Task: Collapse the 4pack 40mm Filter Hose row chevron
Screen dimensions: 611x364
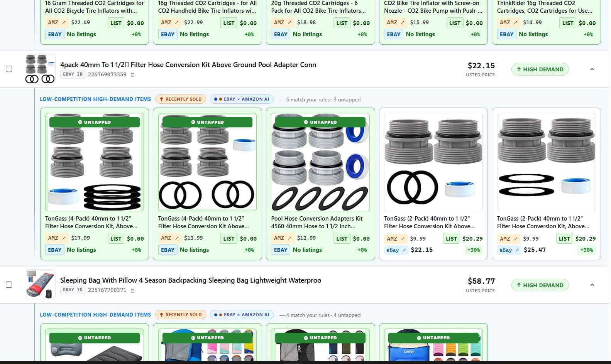Action: (x=592, y=69)
